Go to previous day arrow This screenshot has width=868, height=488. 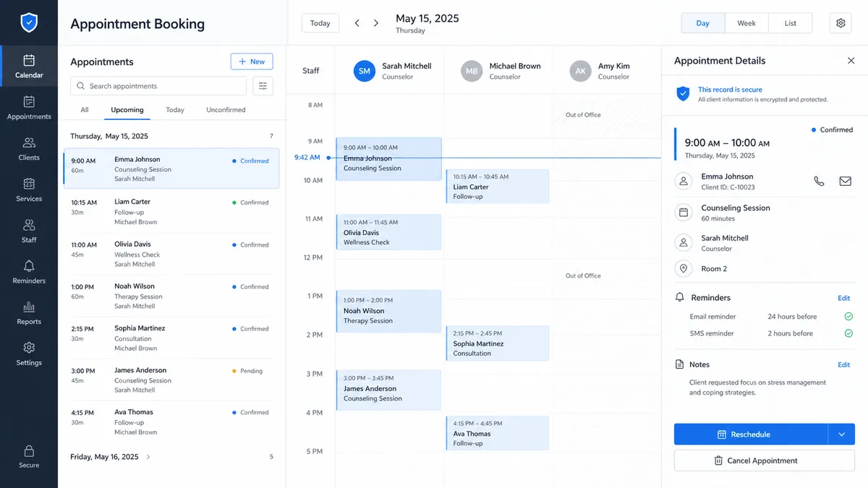(357, 23)
